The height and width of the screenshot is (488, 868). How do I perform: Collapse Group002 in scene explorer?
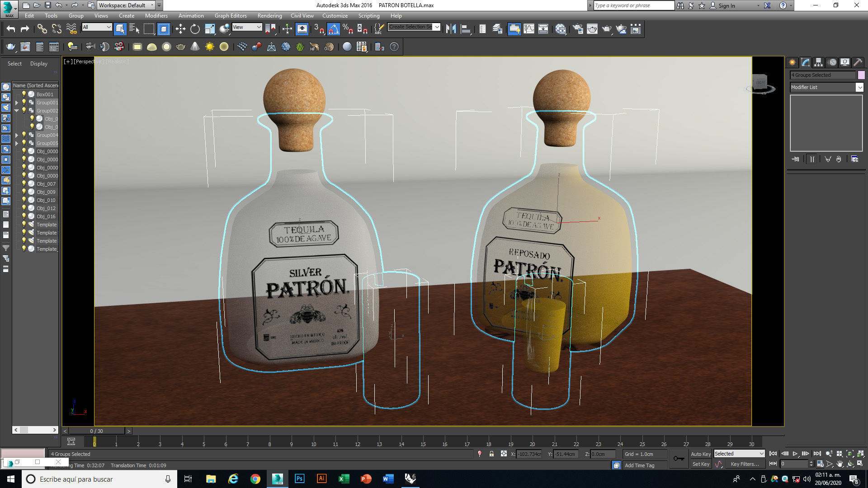coord(17,111)
